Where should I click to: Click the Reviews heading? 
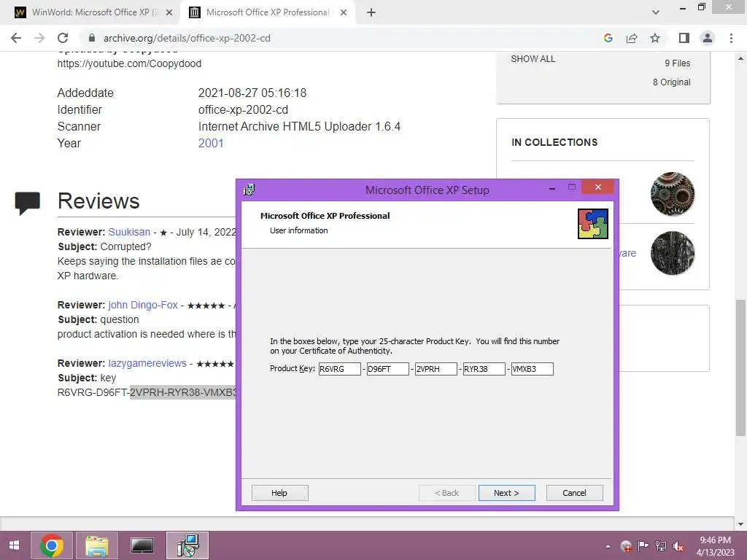coord(98,201)
